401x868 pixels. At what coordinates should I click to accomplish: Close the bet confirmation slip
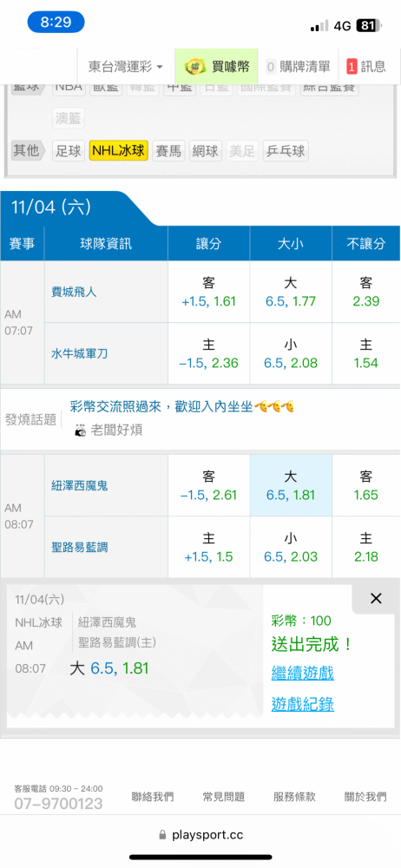376,598
